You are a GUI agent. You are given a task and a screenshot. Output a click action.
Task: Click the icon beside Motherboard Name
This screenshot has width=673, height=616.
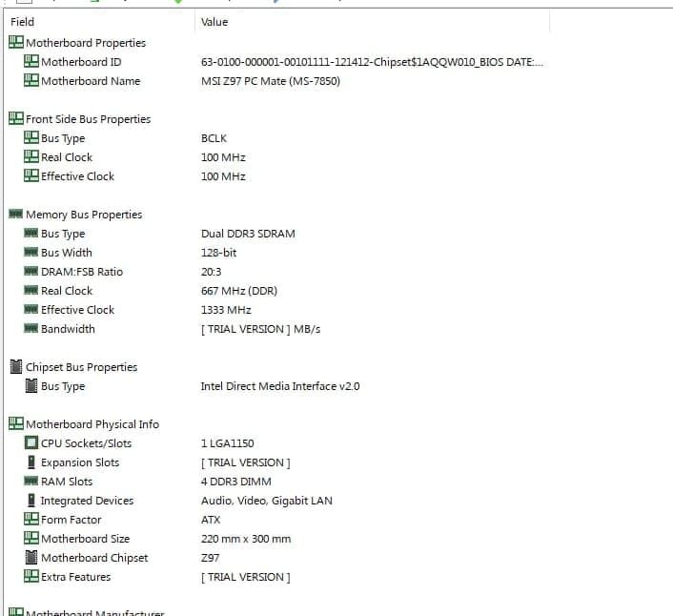pyautogui.click(x=31, y=80)
